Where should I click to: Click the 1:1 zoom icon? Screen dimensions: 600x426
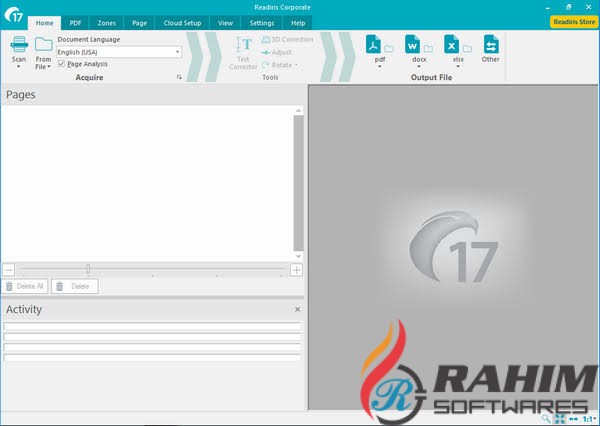(588, 419)
